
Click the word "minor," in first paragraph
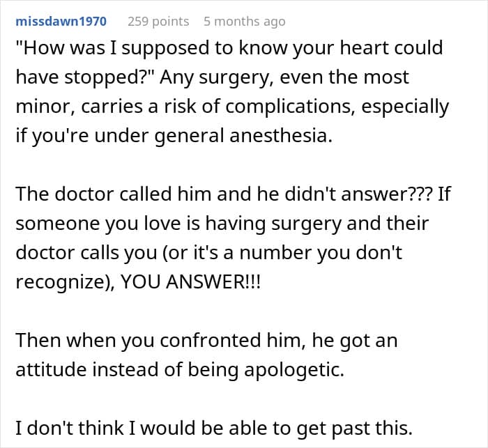click(x=45, y=107)
